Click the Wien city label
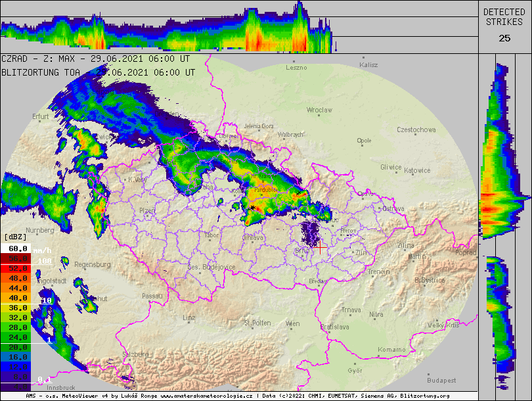Image resolution: width=532 pixels, height=401 pixels. (x=292, y=323)
